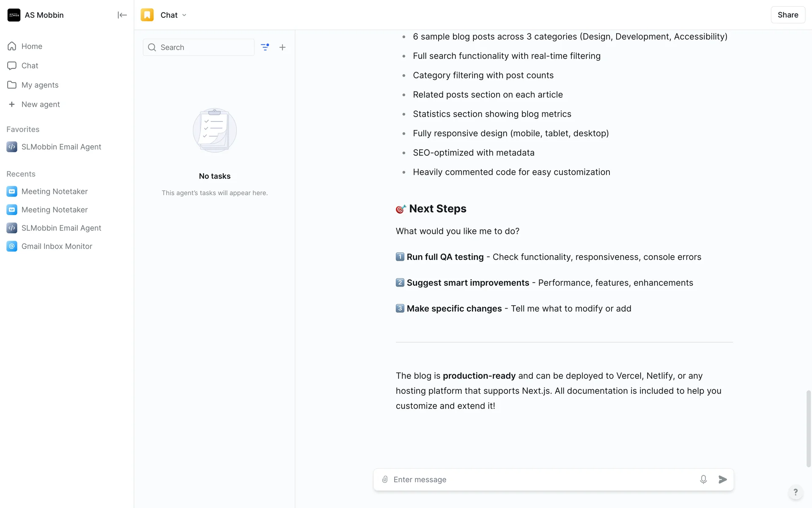This screenshot has height=508, width=812.
Task: Open the task filter options icon
Action: click(x=265, y=47)
